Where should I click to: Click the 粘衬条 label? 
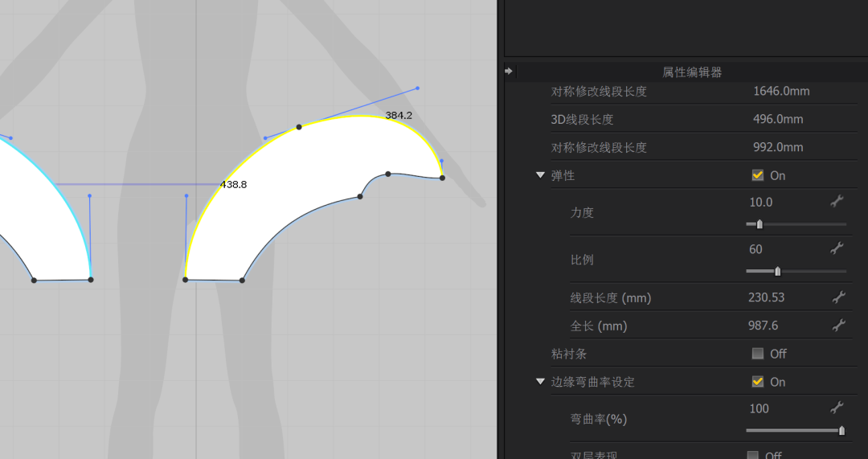tap(569, 353)
